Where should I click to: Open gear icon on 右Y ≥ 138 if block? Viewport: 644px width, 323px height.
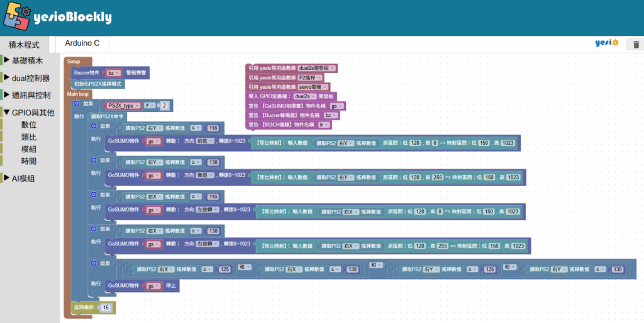pos(94,161)
